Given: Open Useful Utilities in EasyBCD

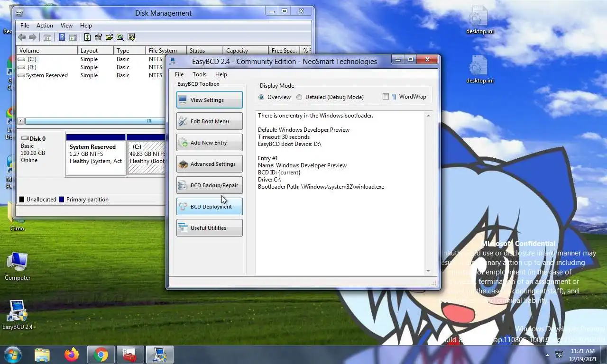Looking at the screenshot, I should tap(210, 228).
